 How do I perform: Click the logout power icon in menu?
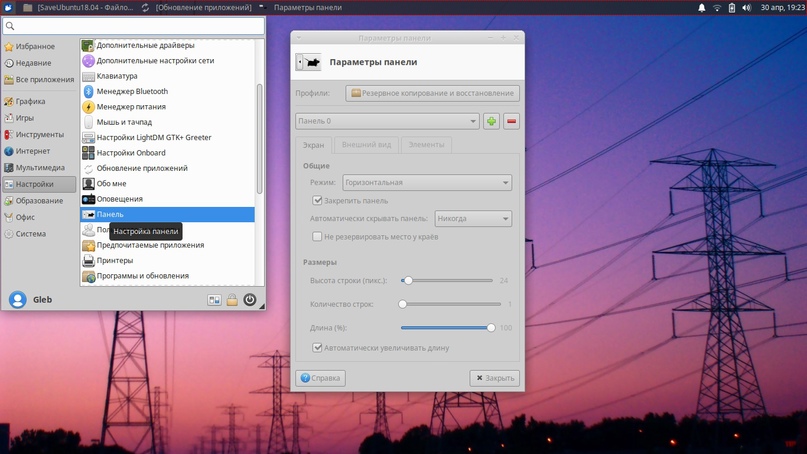[x=250, y=300]
